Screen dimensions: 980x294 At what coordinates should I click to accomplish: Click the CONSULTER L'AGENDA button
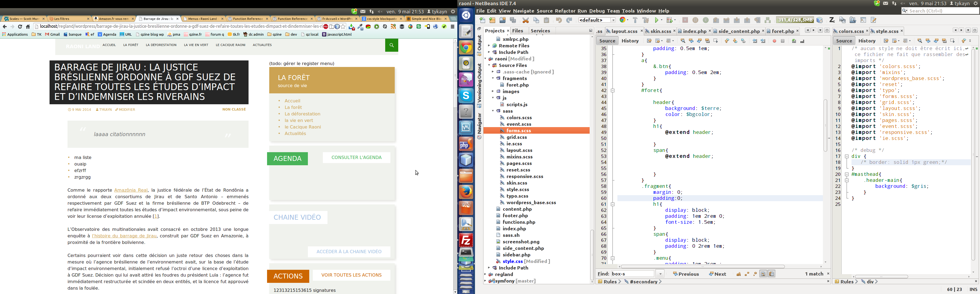coord(356,157)
